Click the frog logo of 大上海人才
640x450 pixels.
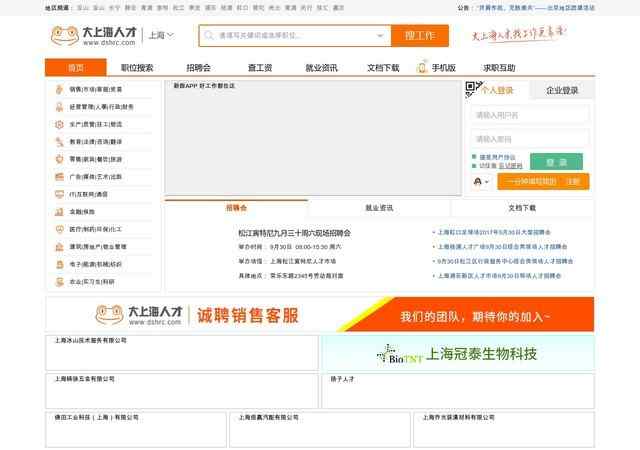[65, 36]
